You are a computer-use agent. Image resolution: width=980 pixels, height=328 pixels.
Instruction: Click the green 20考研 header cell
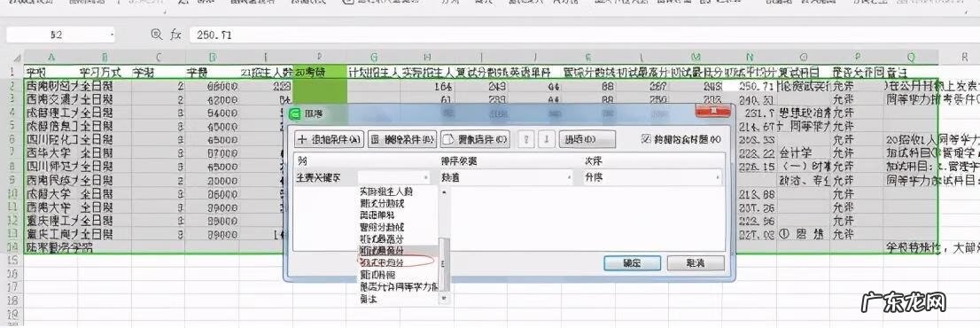(319, 72)
